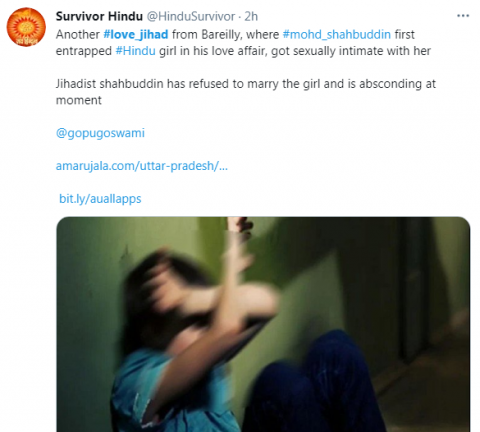Open the #love_jihad hashtag
Viewport: 480px width, 432px height.
(136, 35)
